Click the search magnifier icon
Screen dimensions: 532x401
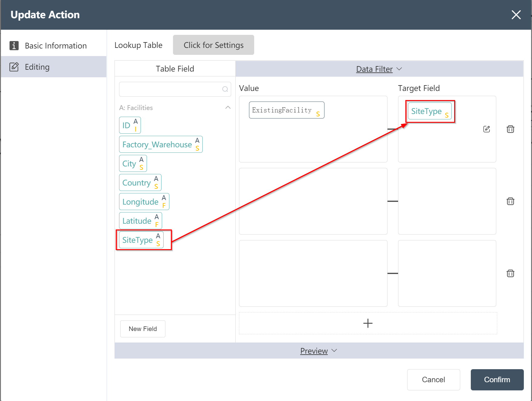tap(225, 89)
